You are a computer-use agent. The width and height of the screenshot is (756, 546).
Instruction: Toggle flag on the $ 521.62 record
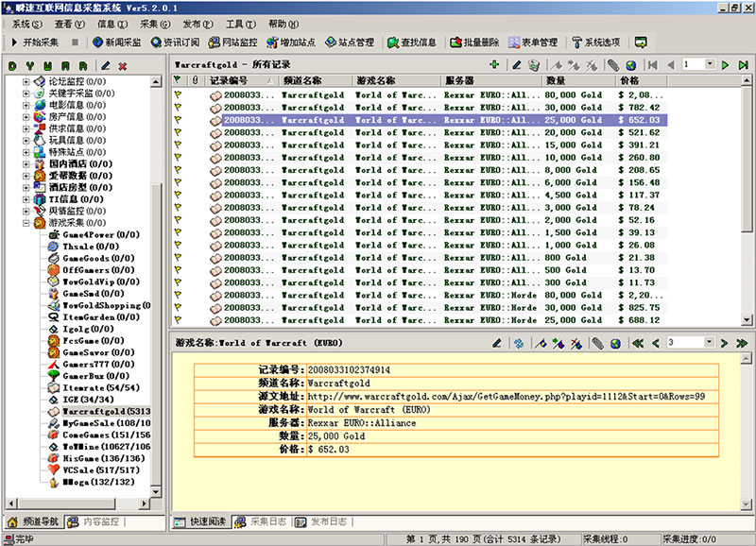pyautogui.click(x=178, y=132)
